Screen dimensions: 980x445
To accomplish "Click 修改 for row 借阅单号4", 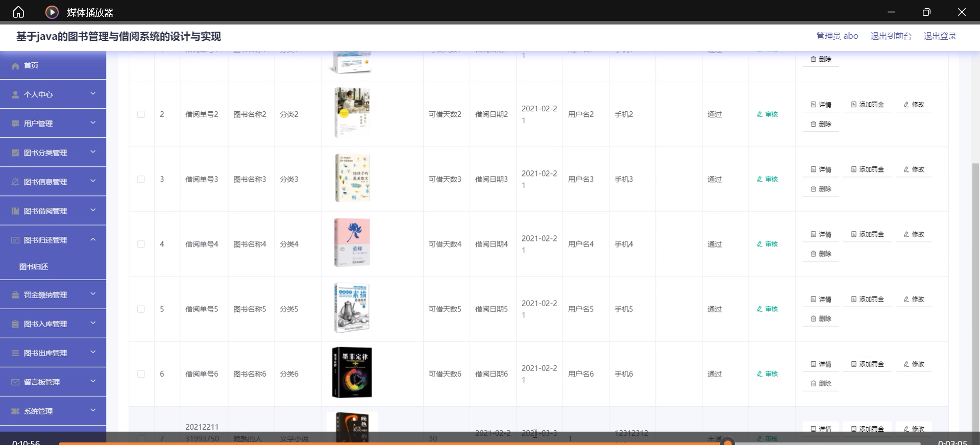I will (914, 234).
